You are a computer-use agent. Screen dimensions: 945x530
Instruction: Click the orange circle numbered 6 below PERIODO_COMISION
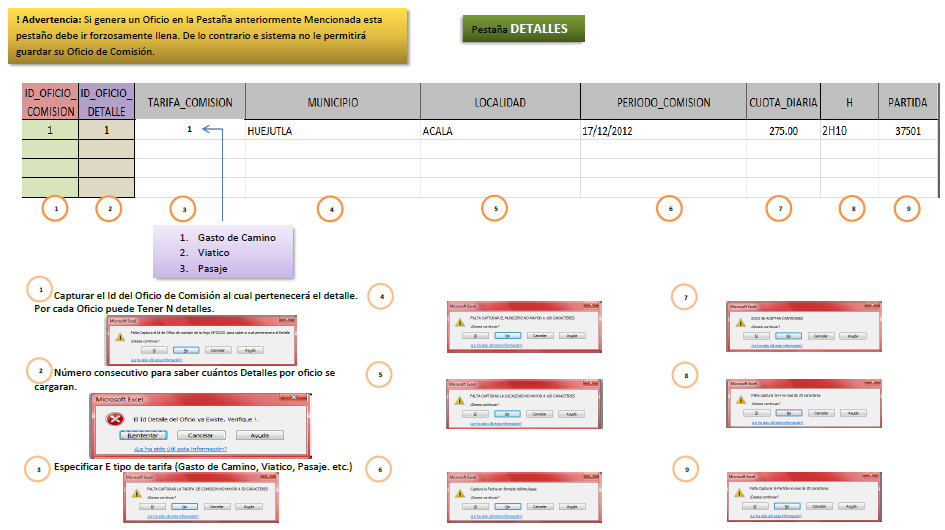[x=667, y=209]
